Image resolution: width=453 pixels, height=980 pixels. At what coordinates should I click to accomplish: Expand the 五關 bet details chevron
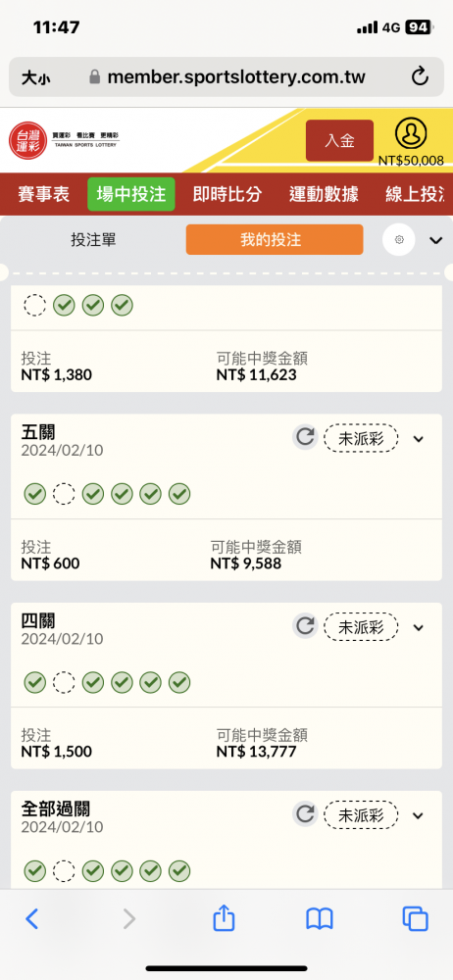tap(419, 439)
